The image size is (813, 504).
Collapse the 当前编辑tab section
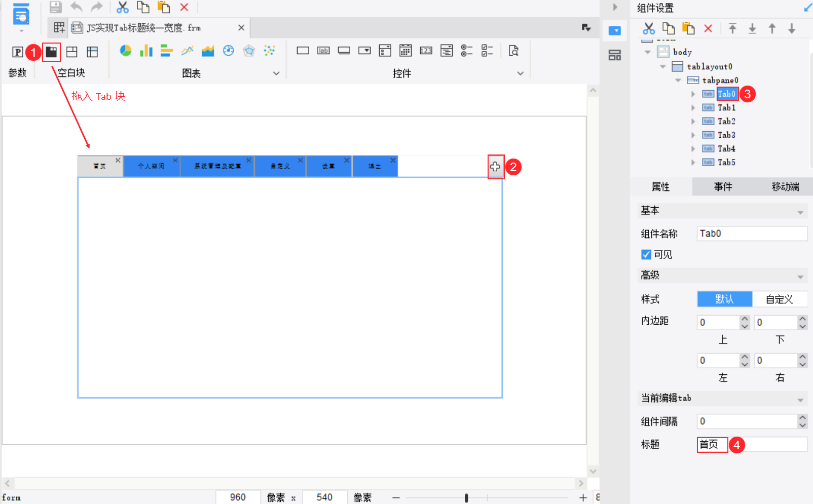[x=800, y=400]
